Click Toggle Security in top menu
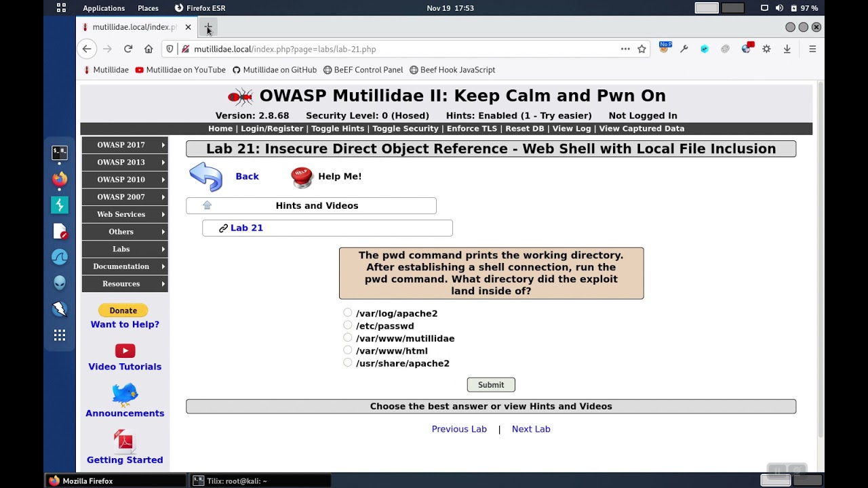This screenshot has height=488, width=868. point(406,128)
